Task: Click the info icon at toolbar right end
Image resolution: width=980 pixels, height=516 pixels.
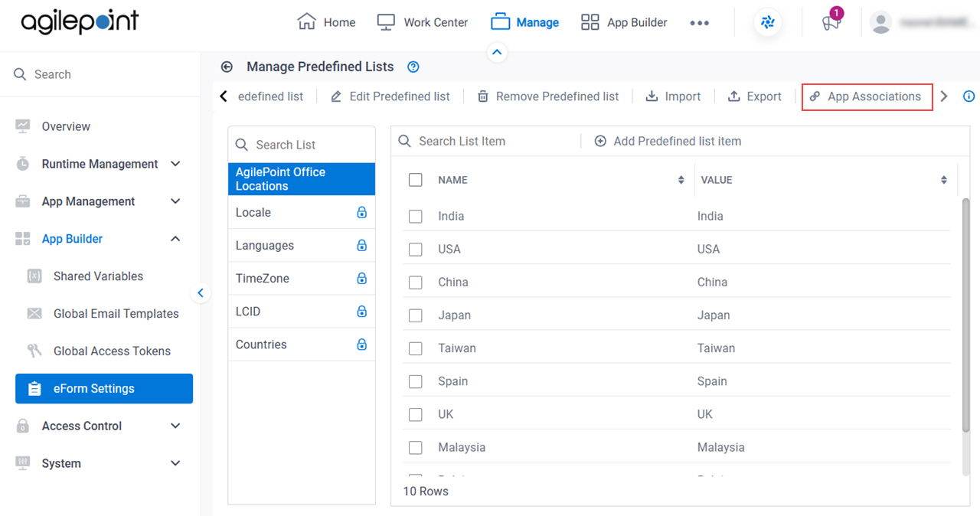Action: tap(969, 96)
